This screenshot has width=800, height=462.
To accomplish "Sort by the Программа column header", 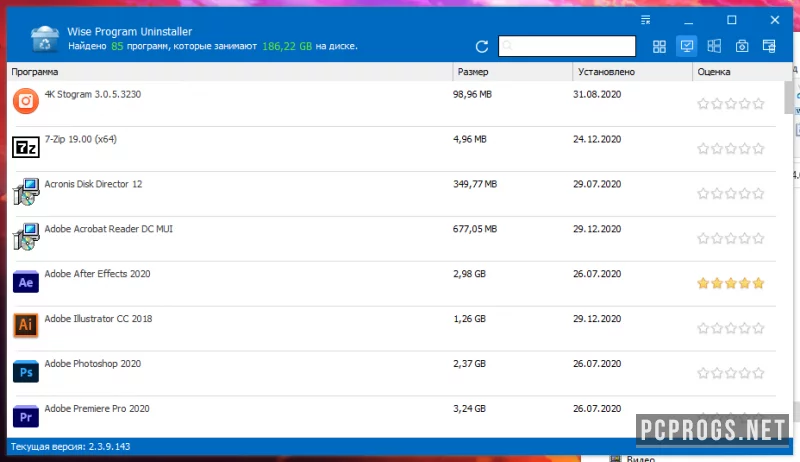I will 230,72.
